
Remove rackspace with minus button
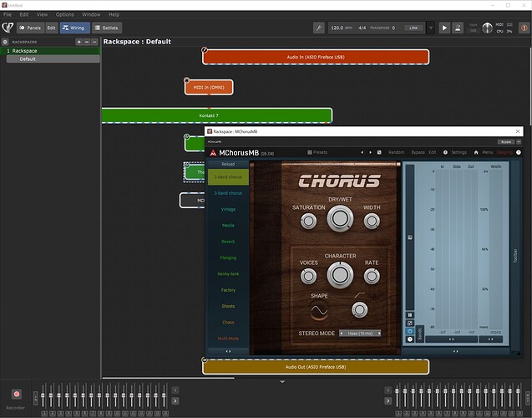(87, 42)
